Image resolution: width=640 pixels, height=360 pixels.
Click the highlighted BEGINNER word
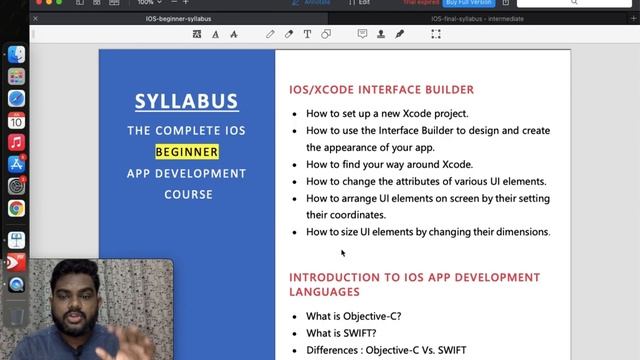click(187, 152)
